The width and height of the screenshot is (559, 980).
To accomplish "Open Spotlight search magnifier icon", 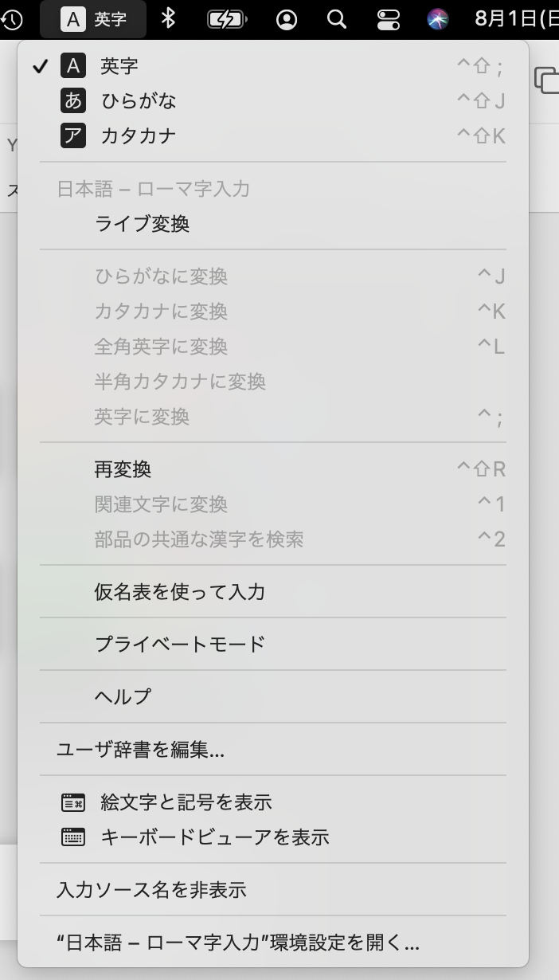I will click(337, 20).
